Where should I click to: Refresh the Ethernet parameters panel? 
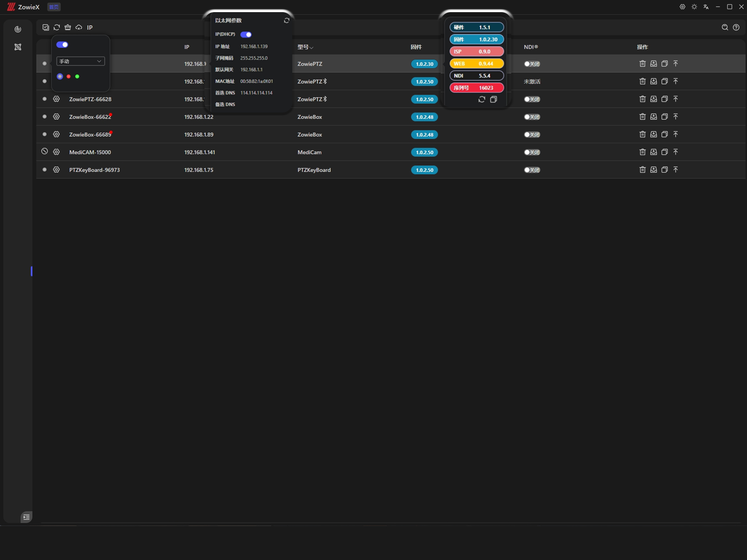287,21
